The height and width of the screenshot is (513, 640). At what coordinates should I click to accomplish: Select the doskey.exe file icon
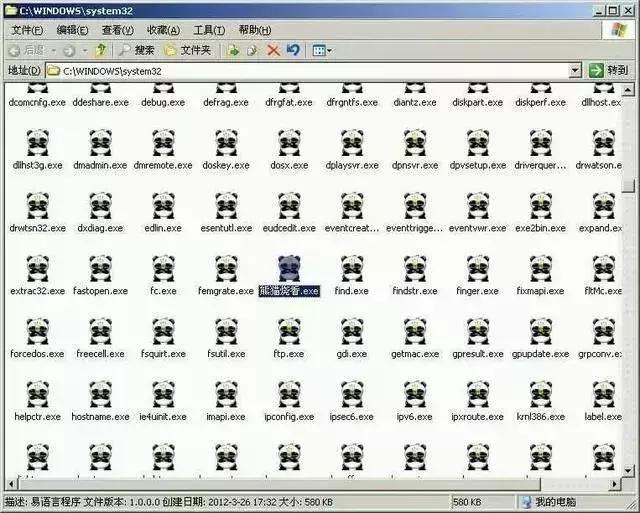[226, 142]
